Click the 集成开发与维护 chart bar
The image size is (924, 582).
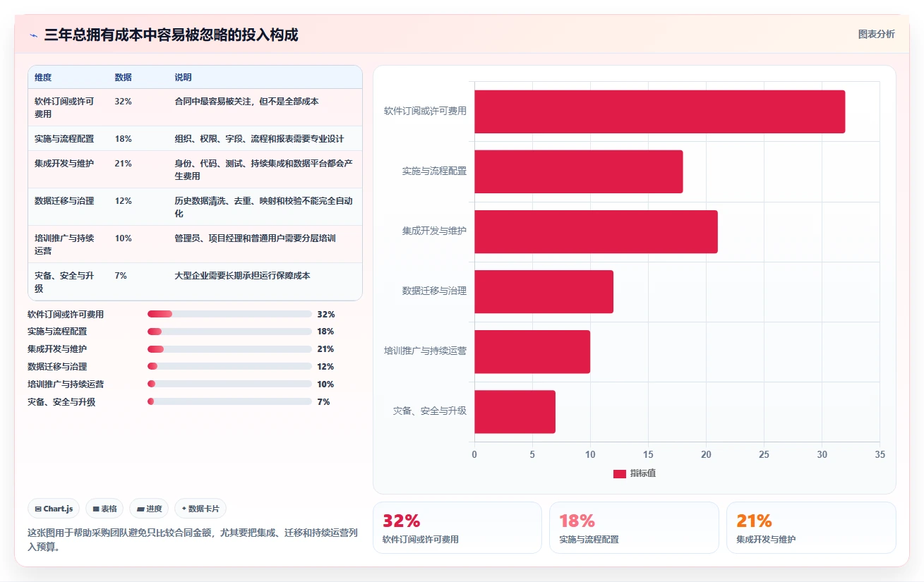[596, 231]
